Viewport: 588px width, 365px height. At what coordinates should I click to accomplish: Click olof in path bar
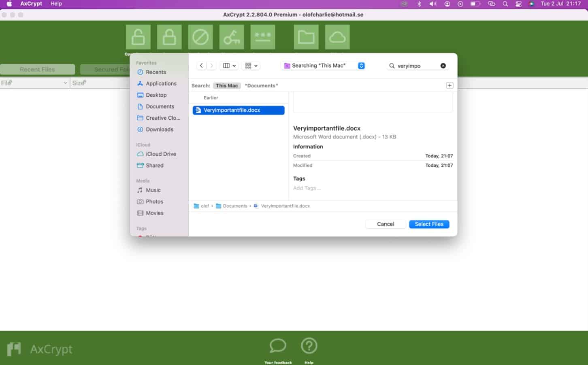(x=201, y=206)
